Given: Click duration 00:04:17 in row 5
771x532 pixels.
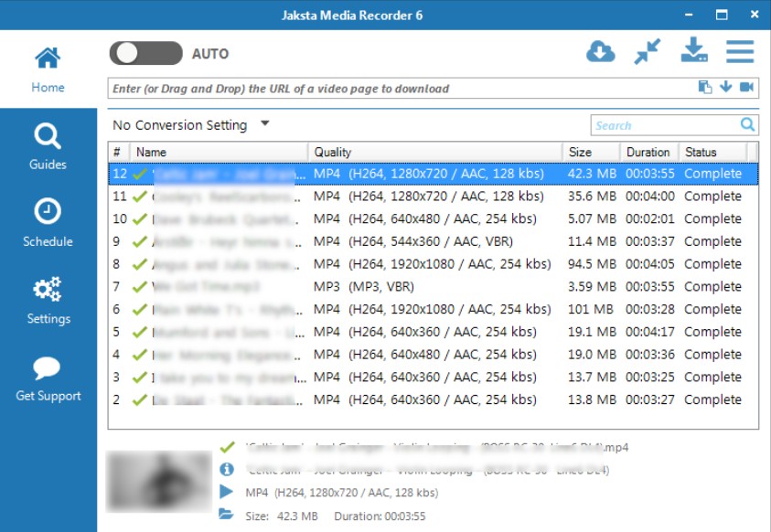Looking at the screenshot, I should (x=650, y=332).
